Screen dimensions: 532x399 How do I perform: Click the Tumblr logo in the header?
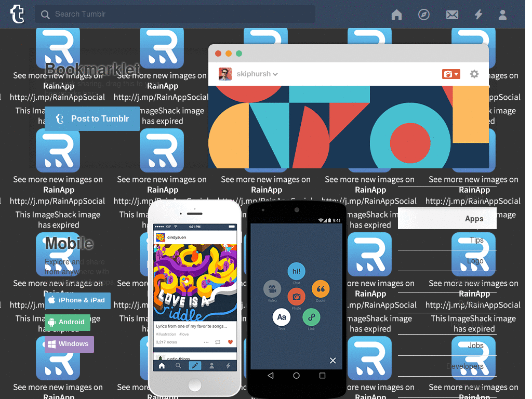click(17, 14)
